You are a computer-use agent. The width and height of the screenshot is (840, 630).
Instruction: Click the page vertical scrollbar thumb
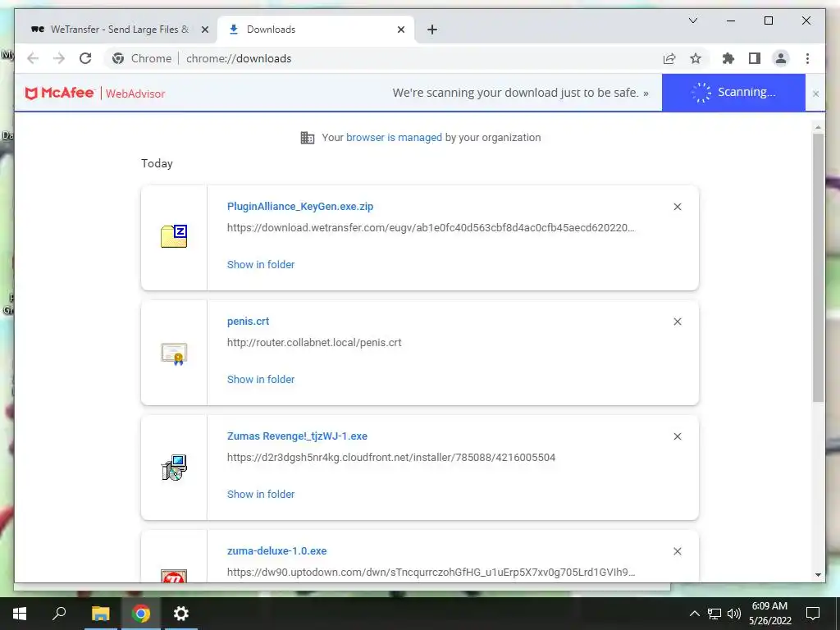point(818,267)
